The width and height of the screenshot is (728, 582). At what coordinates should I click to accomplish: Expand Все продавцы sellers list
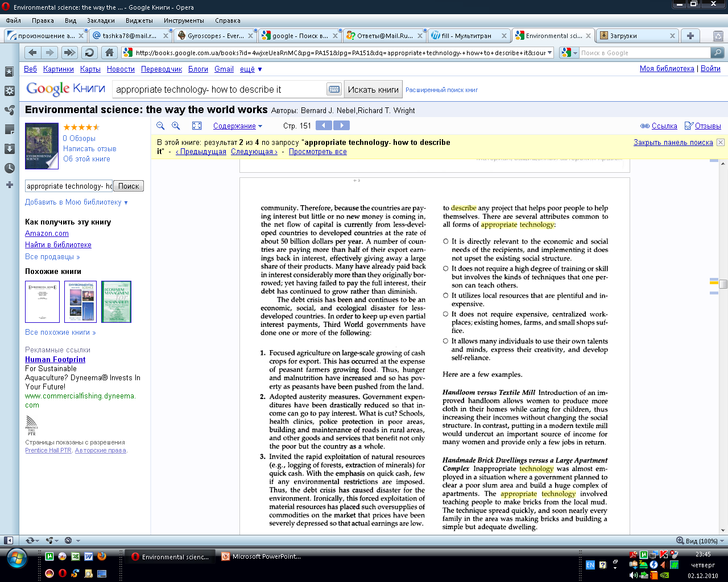pos(52,256)
